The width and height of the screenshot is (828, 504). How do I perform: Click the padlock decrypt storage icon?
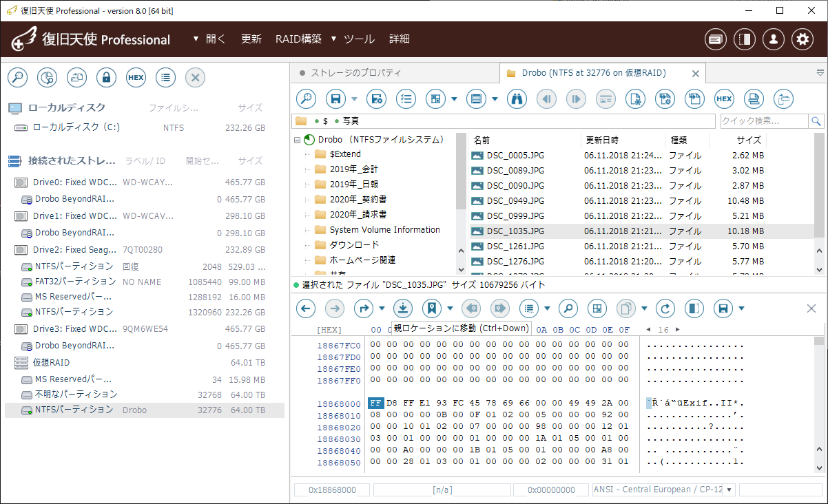106,78
